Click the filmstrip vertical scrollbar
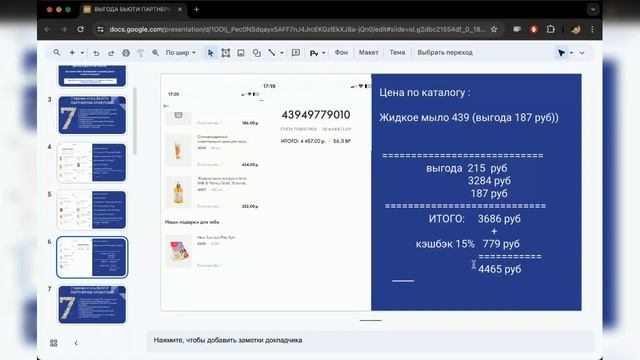The image size is (640, 360). (135, 121)
